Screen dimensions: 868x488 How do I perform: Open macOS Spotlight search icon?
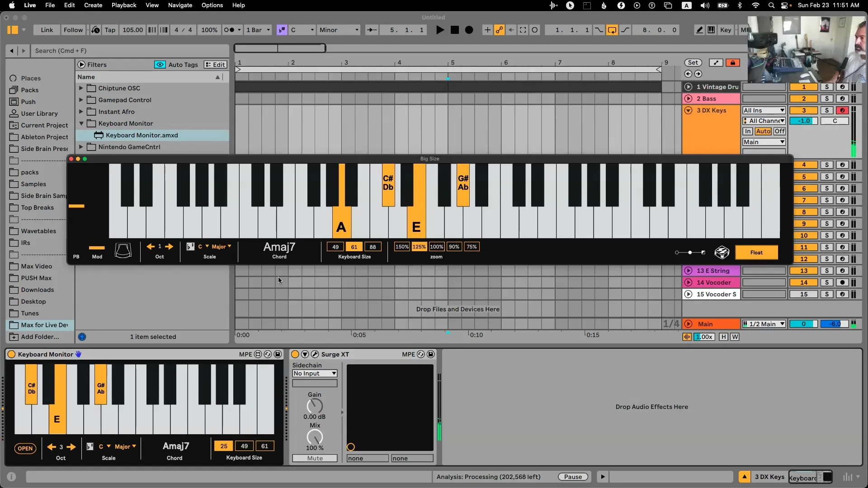[771, 5]
